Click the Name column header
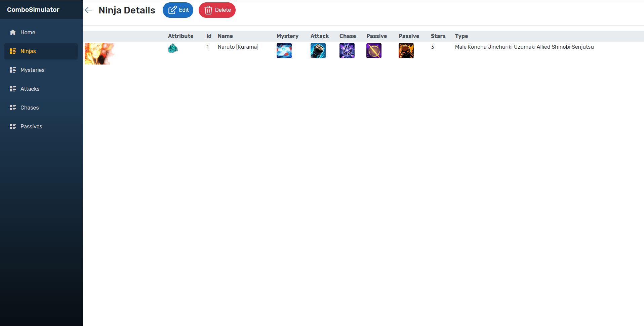 click(x=225, y=36)
